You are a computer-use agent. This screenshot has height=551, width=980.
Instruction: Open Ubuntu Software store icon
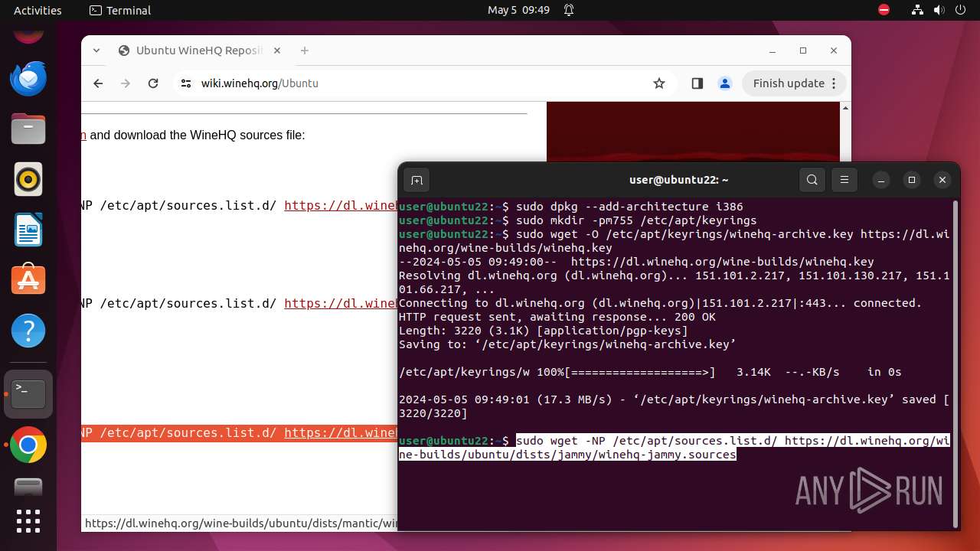tap(28, 281)
